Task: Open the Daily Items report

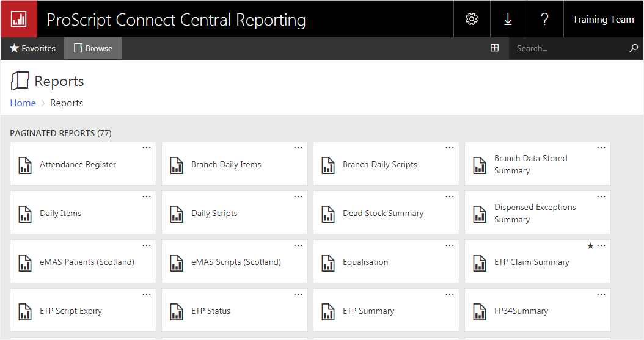Action: [x=83, y=212]
